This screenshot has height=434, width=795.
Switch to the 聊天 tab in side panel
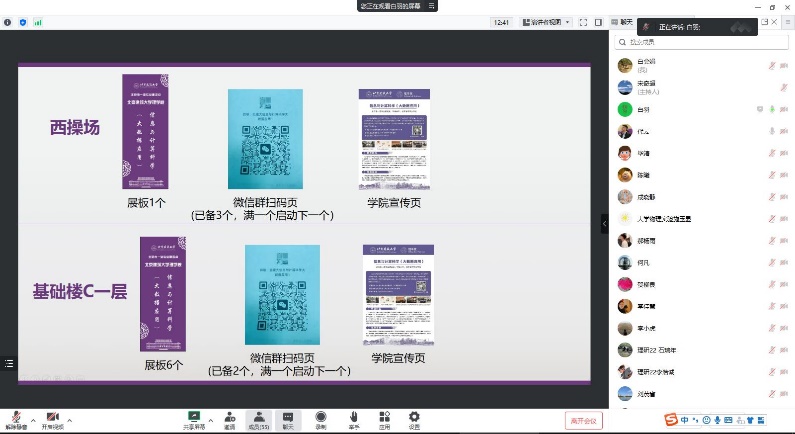[623, 21]
